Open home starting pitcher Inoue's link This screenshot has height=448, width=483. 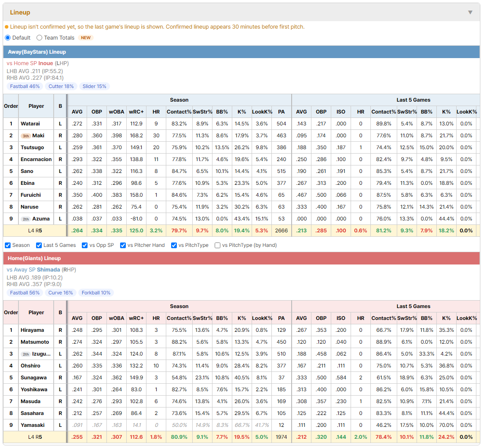tap(46, 63)
